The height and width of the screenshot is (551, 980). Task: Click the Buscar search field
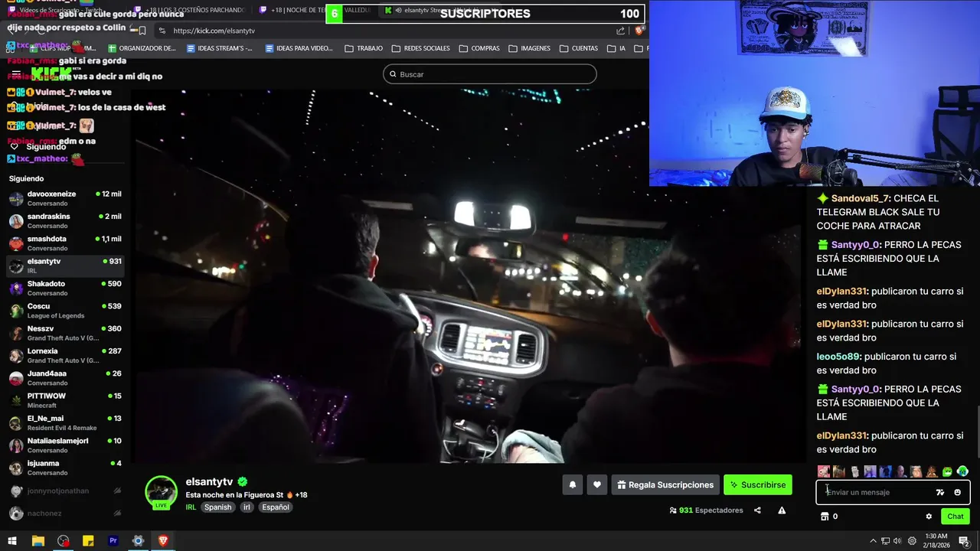point(490,74)
